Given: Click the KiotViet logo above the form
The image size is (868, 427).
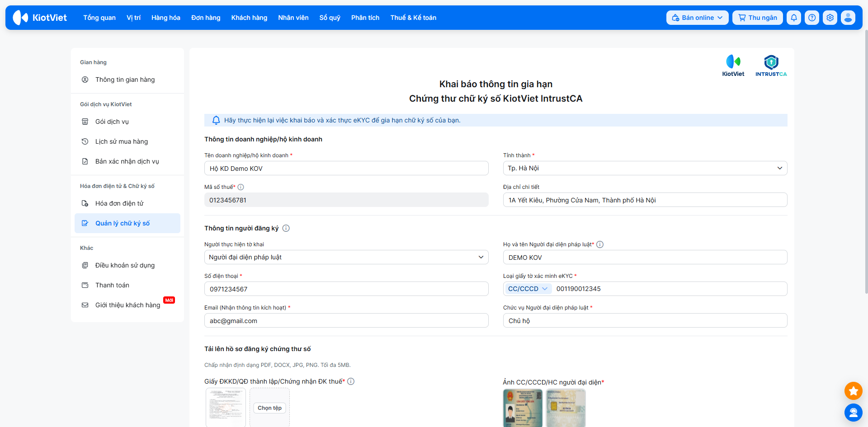Looking at the screenshot, I should [x=733, y=66].
